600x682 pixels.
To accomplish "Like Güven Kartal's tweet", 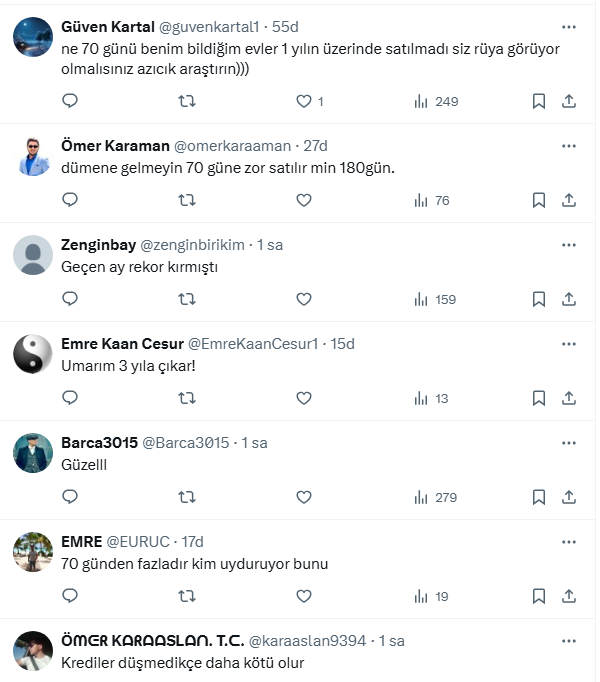I will click(304, 101).
